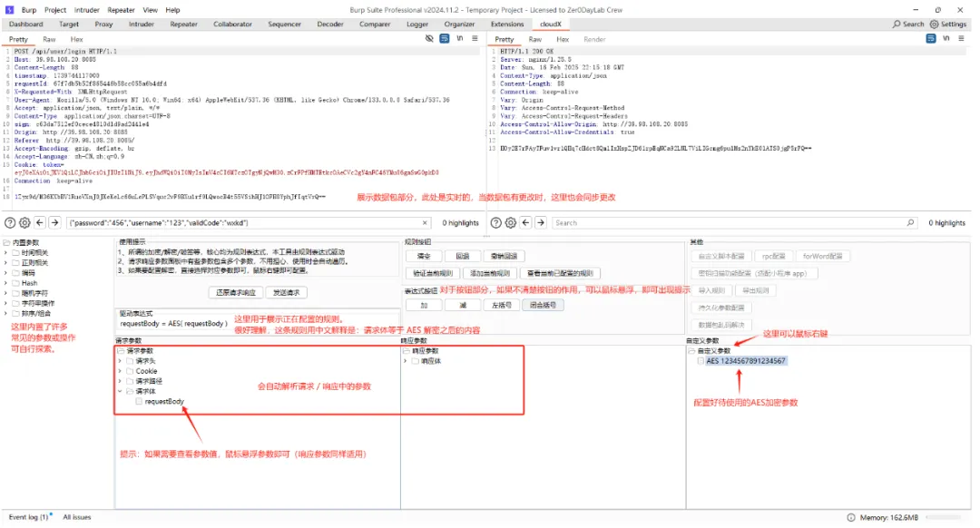Image resolution: width=980 pixels, height=528 pixels.
Task: Expand the 正则相关 folder
Action: point(6,262)
